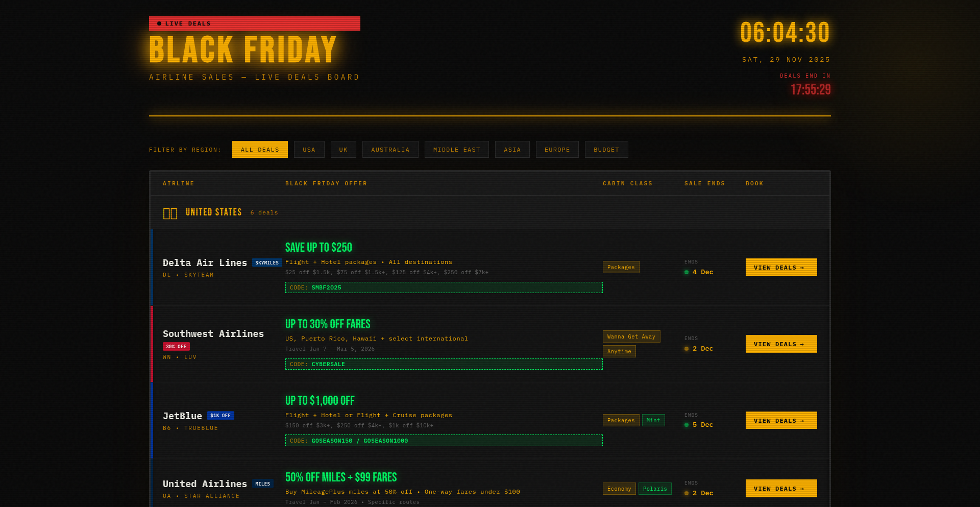Click the $1K OFF badge beside JetBlue
Image resolution: width=980 pixels, height=507 pixels.
220,416
